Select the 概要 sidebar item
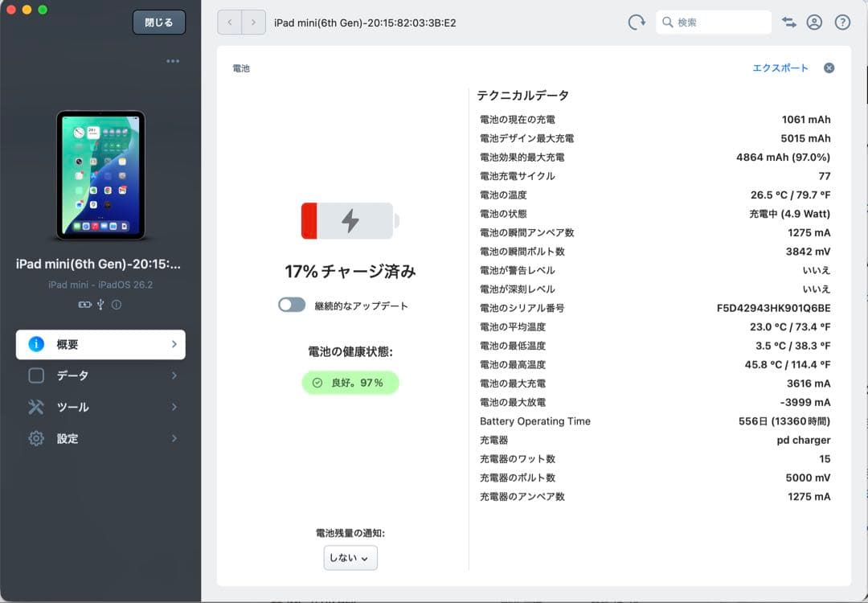 (100, 343)
